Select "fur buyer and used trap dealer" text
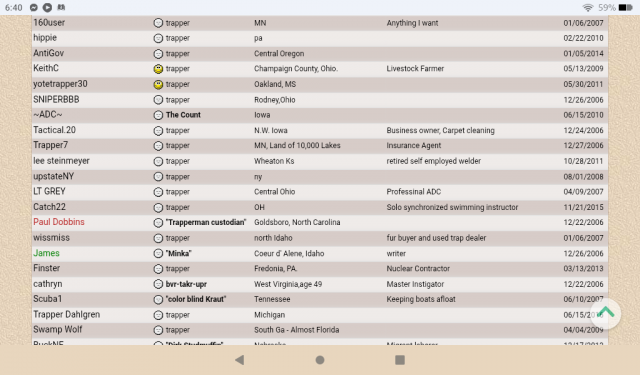 pos(436,238)
